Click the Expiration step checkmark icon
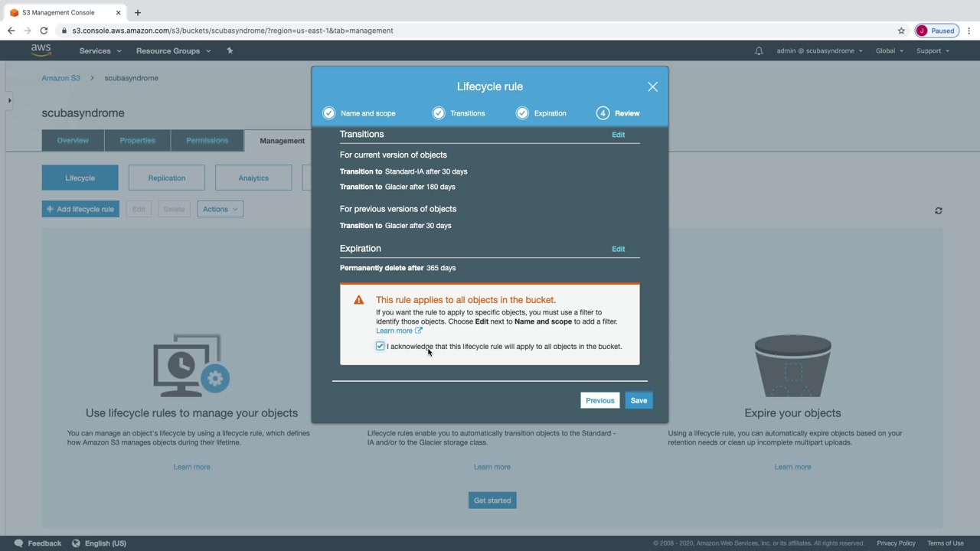Image resolution: width=980 pixels, height=551 pixels. 522,113
